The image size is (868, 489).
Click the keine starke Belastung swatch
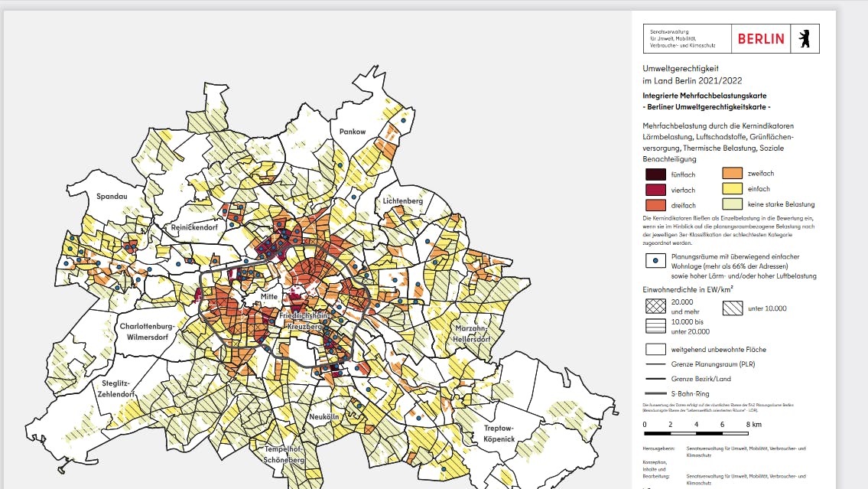(733, 204)
